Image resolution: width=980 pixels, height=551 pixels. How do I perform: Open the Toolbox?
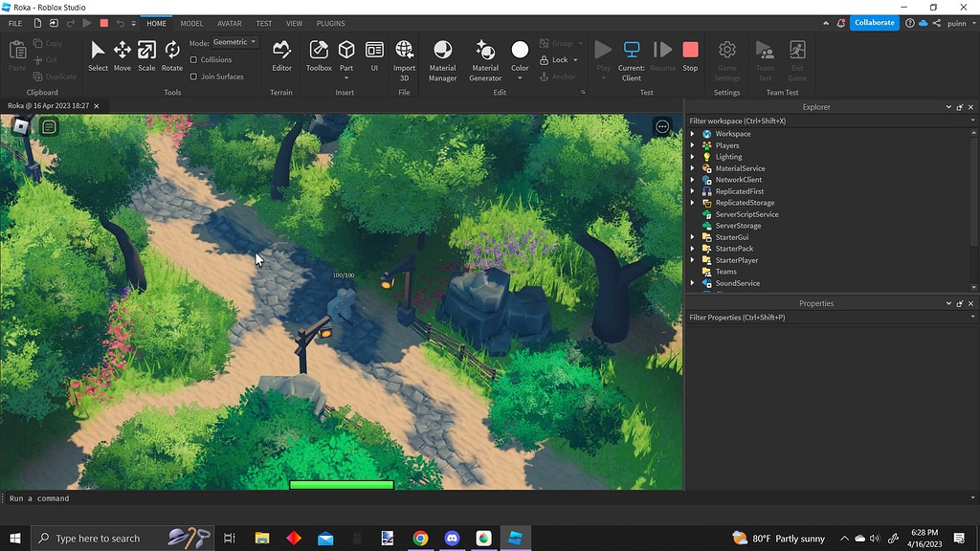point(319,55)
